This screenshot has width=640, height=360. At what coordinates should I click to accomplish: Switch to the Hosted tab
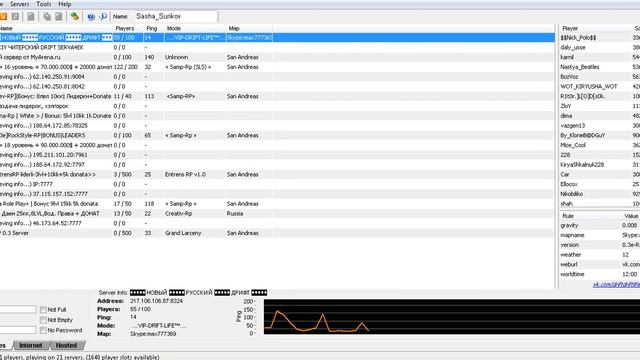[x=66, y=345]
